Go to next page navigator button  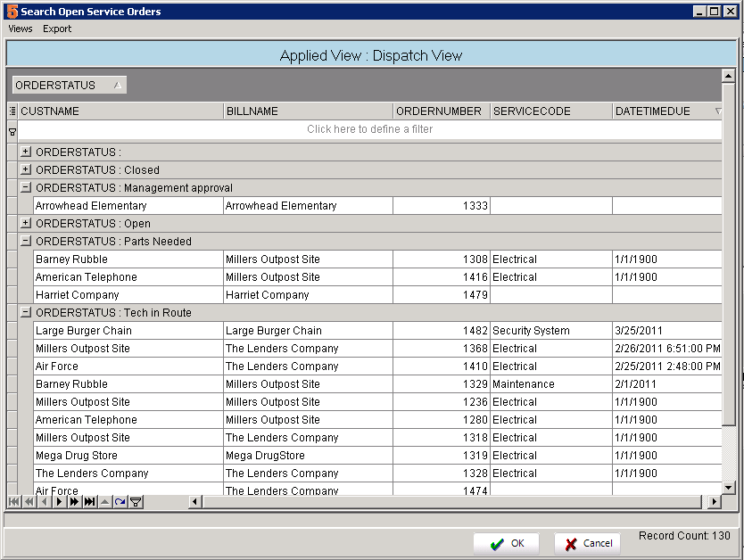tap(74, 502)
